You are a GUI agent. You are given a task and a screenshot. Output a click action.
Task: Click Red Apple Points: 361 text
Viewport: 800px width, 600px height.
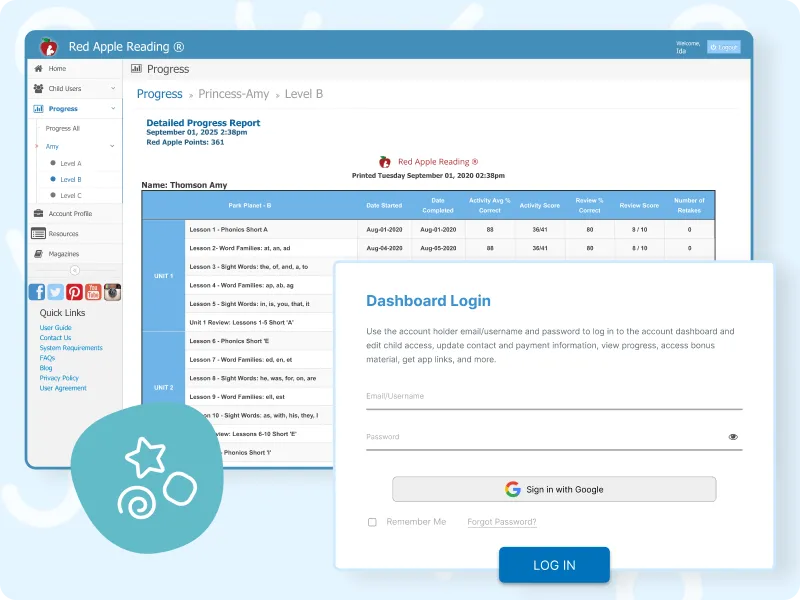click(185, 142)
